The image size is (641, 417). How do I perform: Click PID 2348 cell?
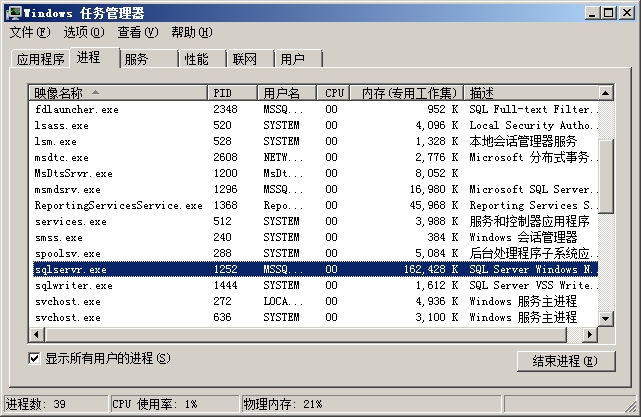(x=225, y=109)
